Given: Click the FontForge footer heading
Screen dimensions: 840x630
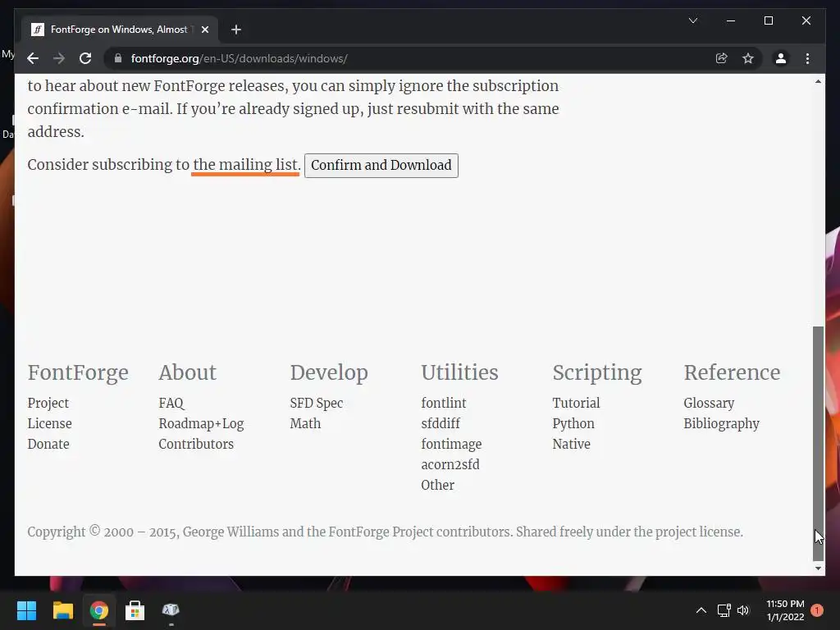Looking at the screenshot, I should (x=78, y=373).
